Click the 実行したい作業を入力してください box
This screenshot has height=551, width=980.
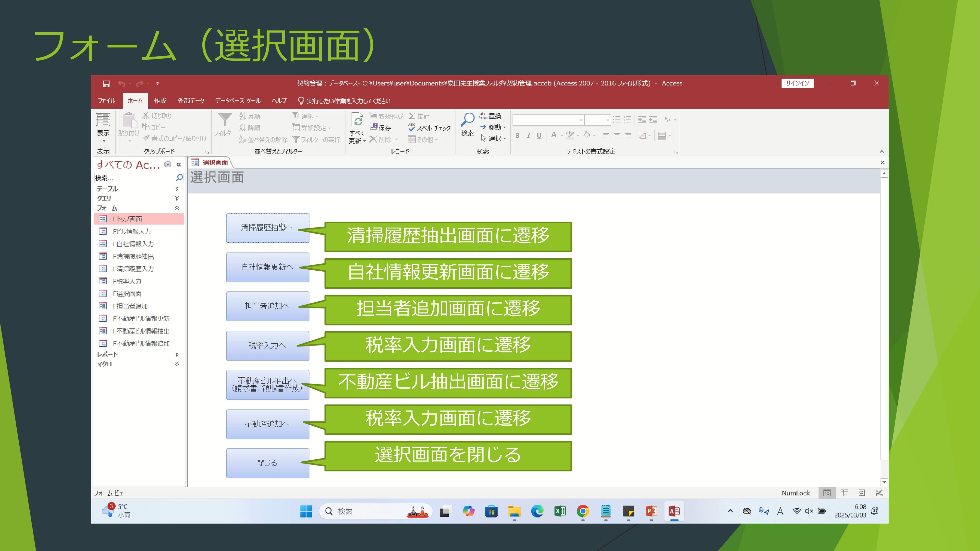[344, 101]
